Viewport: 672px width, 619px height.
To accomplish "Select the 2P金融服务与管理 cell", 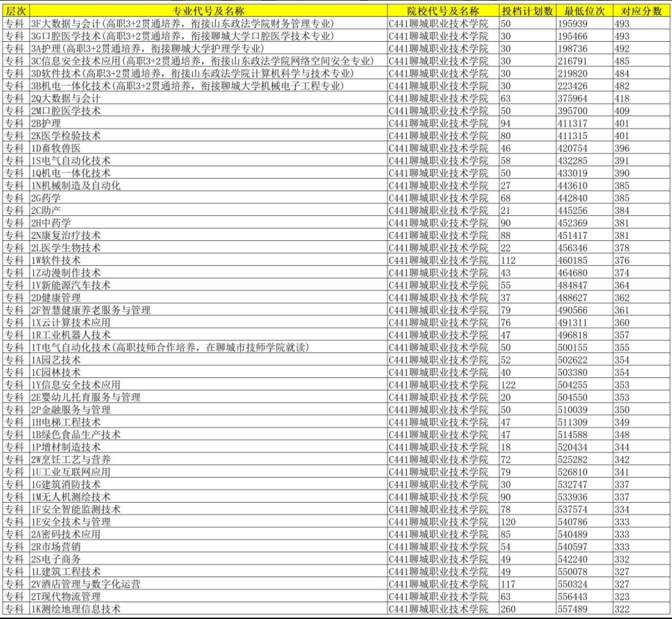I will pyautogui.click(x=208, y=409).
